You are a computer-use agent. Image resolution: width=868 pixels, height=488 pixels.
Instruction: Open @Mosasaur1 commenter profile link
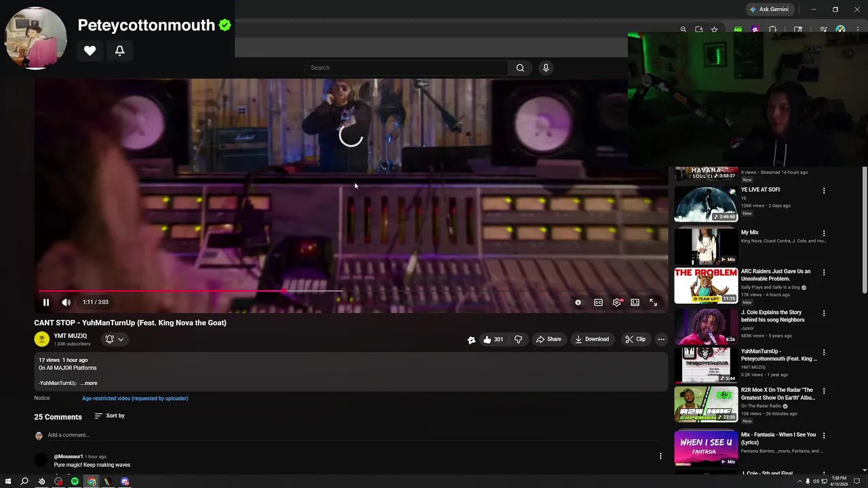[68, 457]
